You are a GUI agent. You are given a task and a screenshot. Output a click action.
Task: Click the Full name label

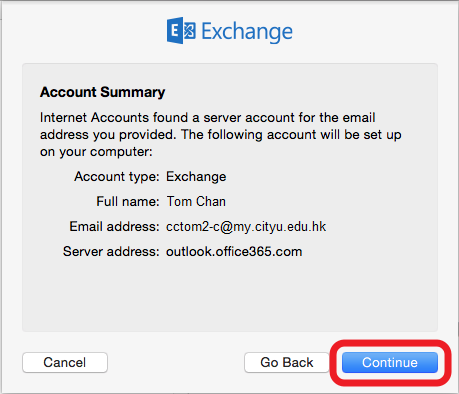[x=128, y=202]
